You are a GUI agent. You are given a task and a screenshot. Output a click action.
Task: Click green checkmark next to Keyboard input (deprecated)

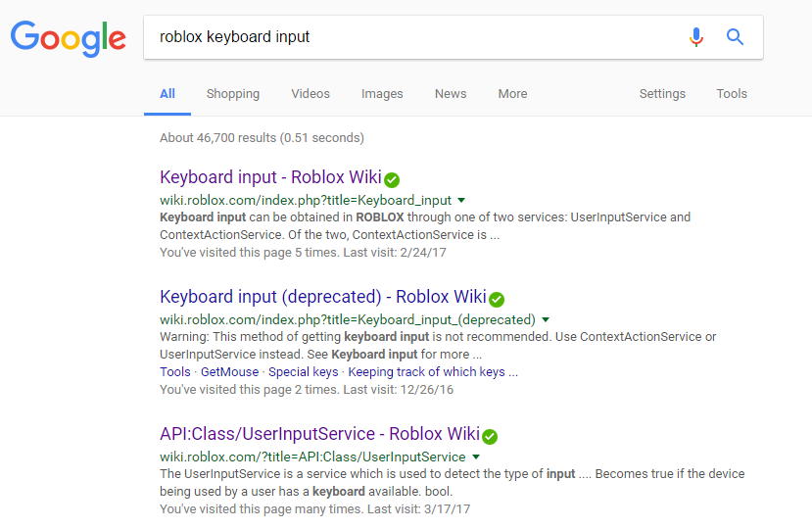pyautogui.click(x=497, y=300)
